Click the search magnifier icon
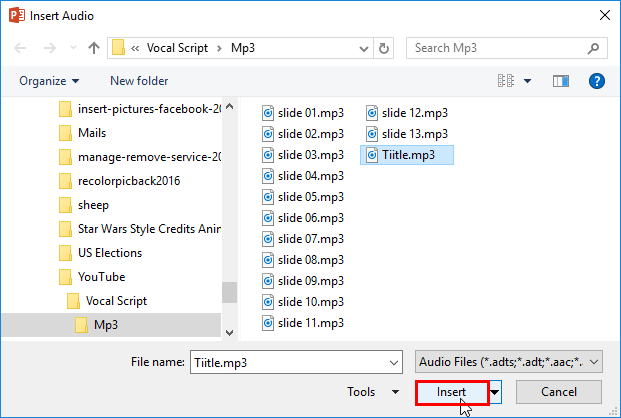Screen dimensions: 621x418 (593, 49)
